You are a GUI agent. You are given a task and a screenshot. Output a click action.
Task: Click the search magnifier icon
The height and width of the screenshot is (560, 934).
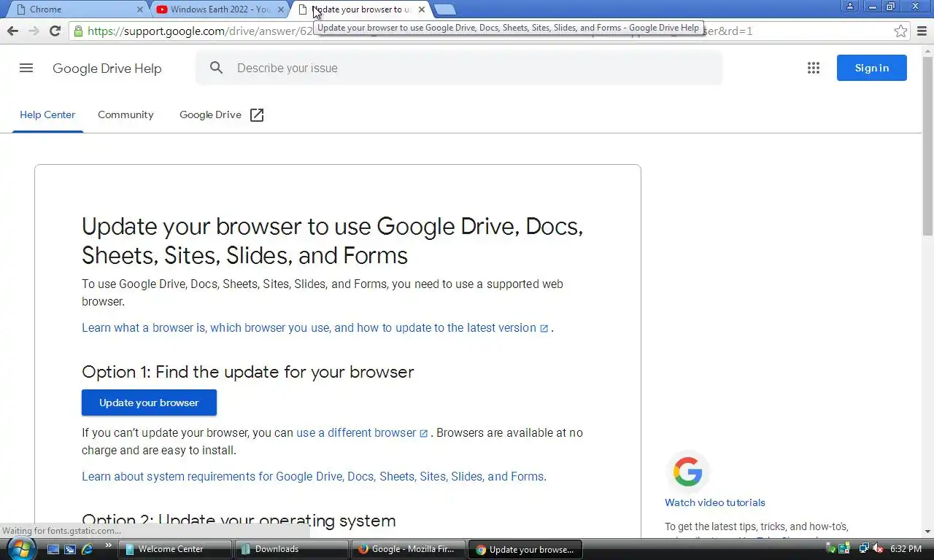coord(216,68)
